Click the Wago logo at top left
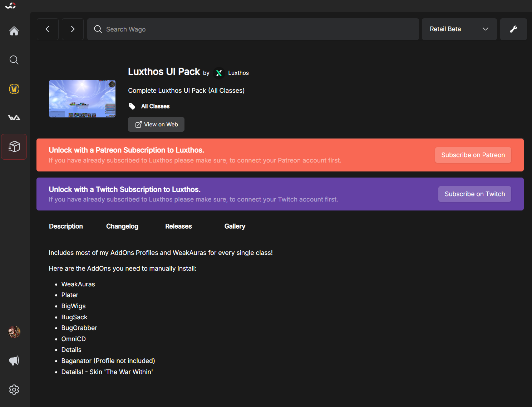The height and width of the screenshot is (407, 532). (x=10, y=5)
